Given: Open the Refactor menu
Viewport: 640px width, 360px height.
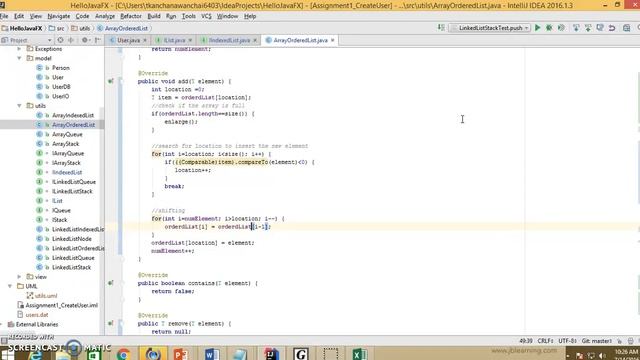Looking at the screenshot, I should (131, 16).
